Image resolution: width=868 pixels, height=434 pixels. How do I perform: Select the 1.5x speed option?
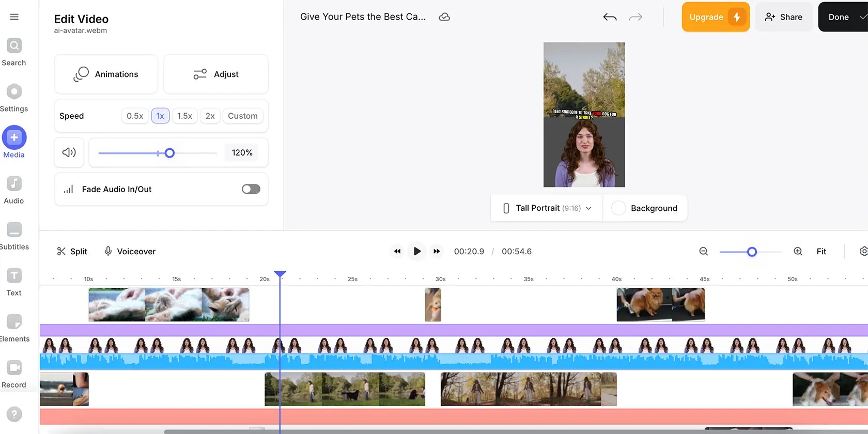[184, 116]
